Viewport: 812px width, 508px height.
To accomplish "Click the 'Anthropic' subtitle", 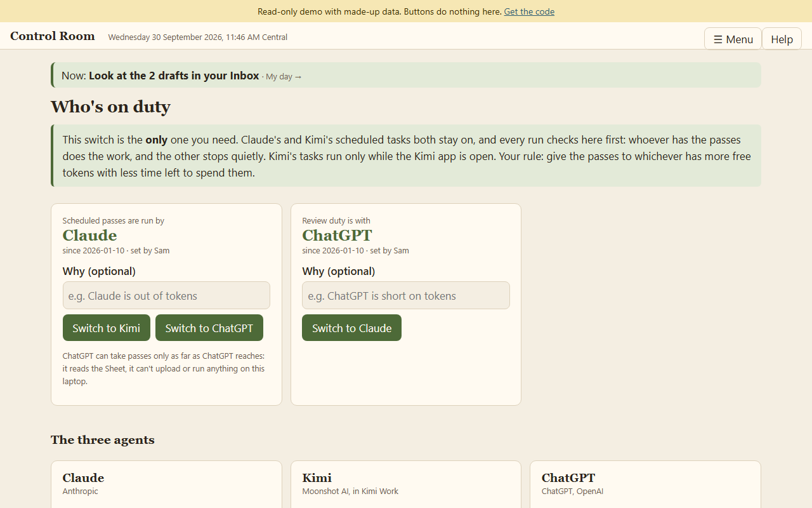I will coord(80,491).
